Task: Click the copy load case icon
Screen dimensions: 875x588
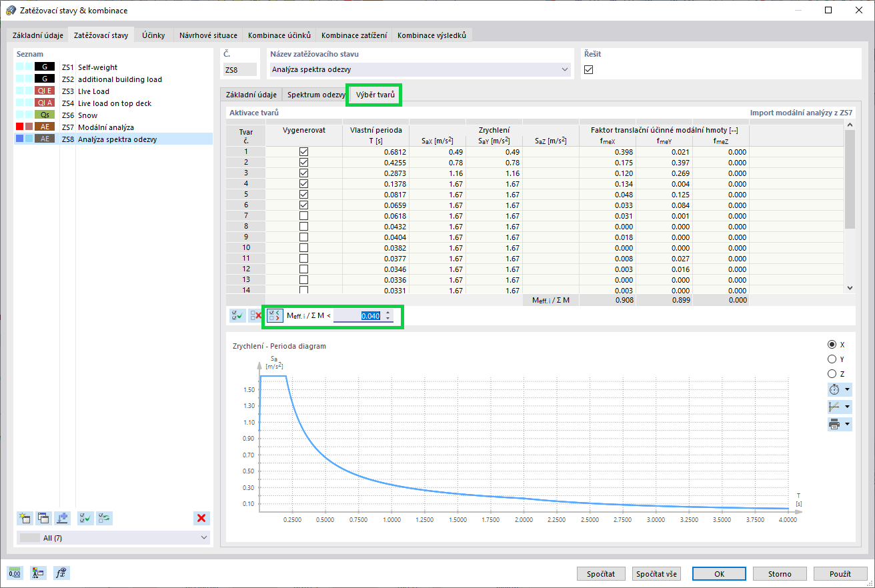Action: pos(44,517)
